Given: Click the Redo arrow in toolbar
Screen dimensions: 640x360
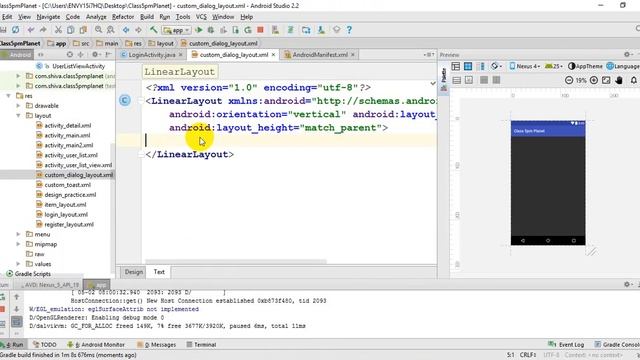Looking at the screenshot, I should click(x=43, y=30).
